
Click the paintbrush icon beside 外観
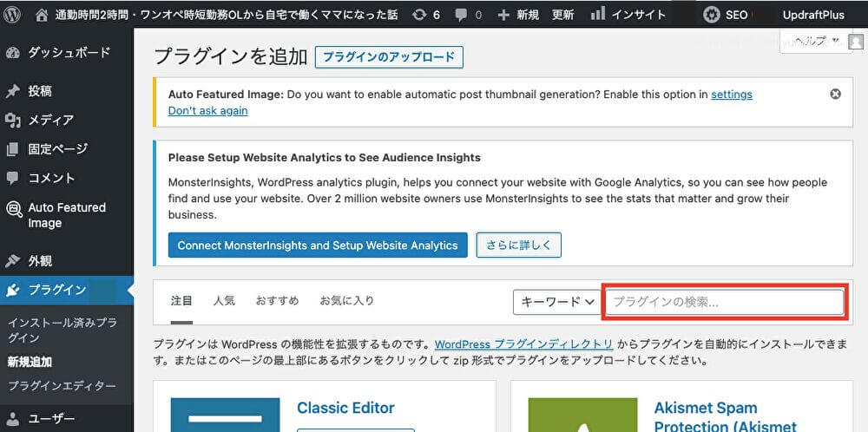13,260
